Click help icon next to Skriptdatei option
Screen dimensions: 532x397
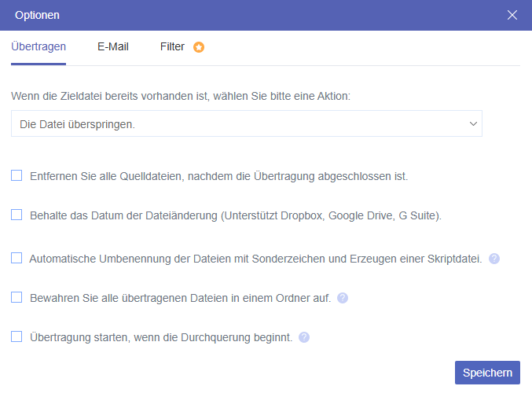tap(494, 258)
